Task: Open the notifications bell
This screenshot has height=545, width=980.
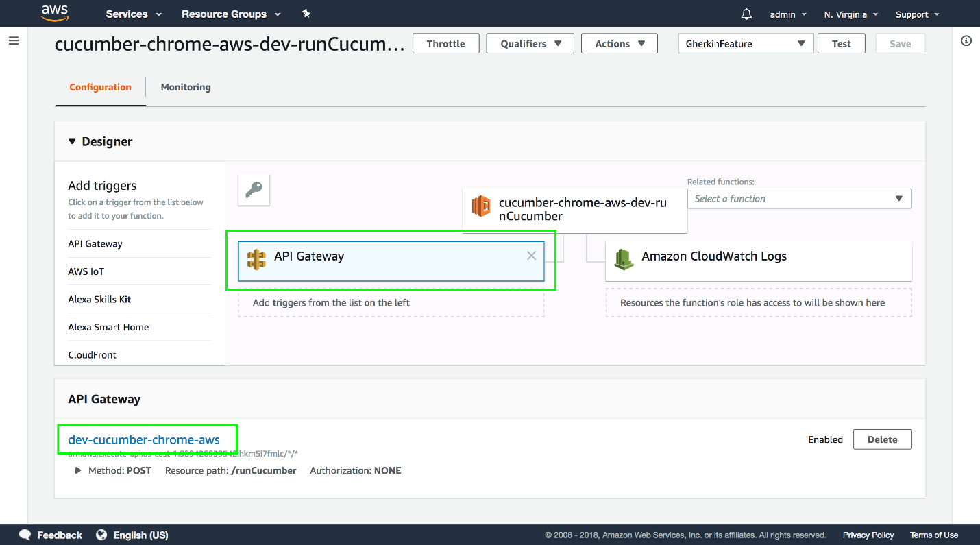Action: pos(746,14)
